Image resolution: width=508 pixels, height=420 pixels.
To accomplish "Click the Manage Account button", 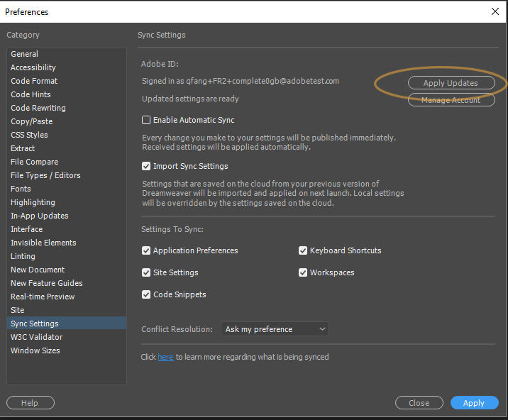I will [451, 100].
